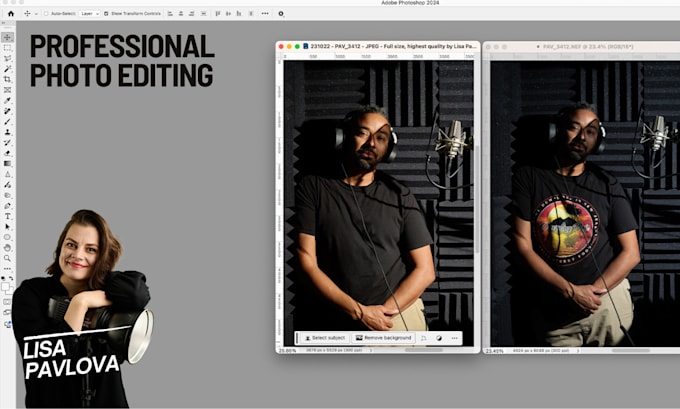Expand status info arrow in NEF window
The width and height of the screenshot is (680, 409).
coord(578,350)
